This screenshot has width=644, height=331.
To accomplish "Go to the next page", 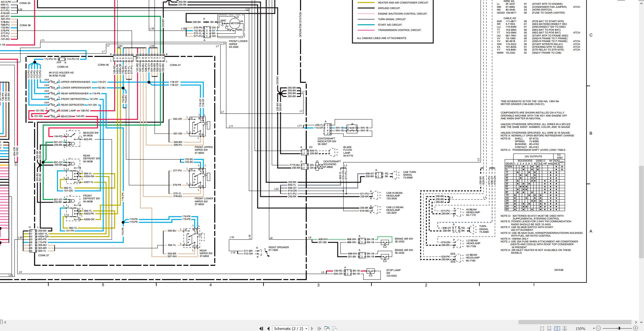I will [x=312, y=328].
